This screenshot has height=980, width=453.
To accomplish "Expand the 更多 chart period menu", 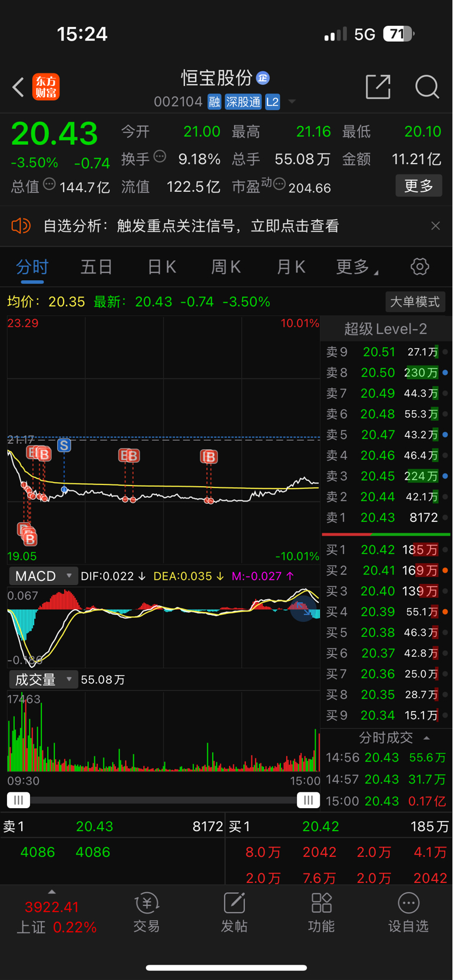I will [x=357, y=267].
